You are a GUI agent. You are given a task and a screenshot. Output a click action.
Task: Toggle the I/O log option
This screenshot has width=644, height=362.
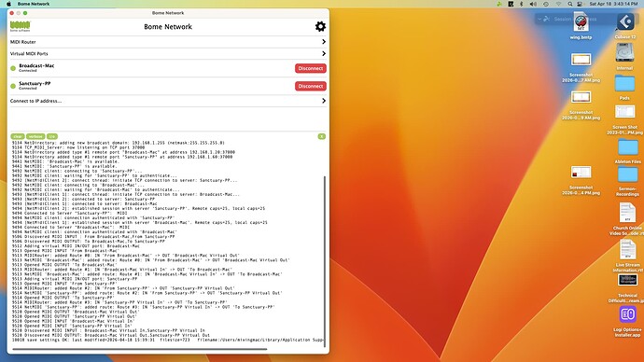pyautogui.click(x=52, y=136)
